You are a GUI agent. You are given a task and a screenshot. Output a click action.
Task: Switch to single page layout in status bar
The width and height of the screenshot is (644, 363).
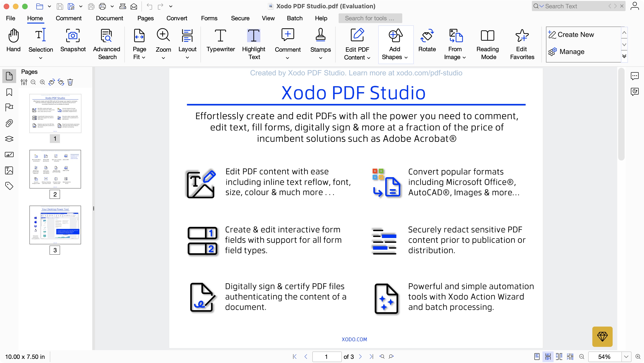537,357
